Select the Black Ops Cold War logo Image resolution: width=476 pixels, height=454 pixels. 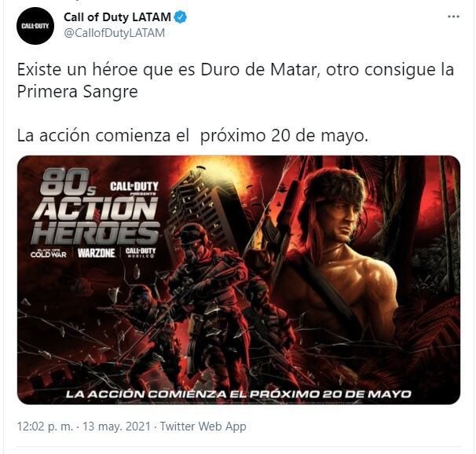click(48, 253)
